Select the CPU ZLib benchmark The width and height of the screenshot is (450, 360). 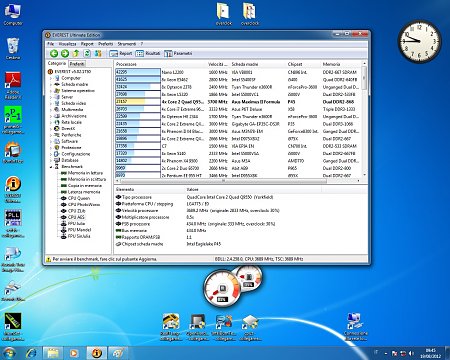(x=73, y=211)
